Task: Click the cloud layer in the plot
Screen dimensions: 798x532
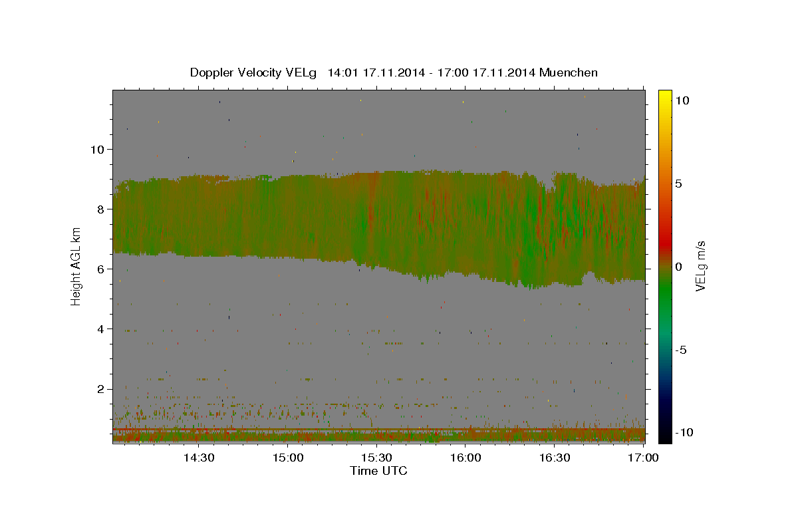Action: [x=379, y=226]
